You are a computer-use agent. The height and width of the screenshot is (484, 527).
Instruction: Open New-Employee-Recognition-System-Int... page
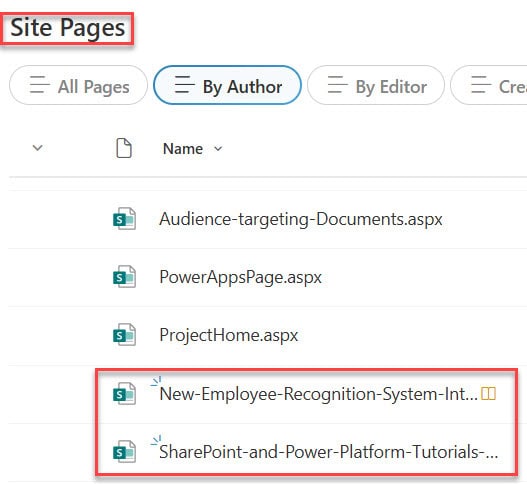click(x=318, y=394)
